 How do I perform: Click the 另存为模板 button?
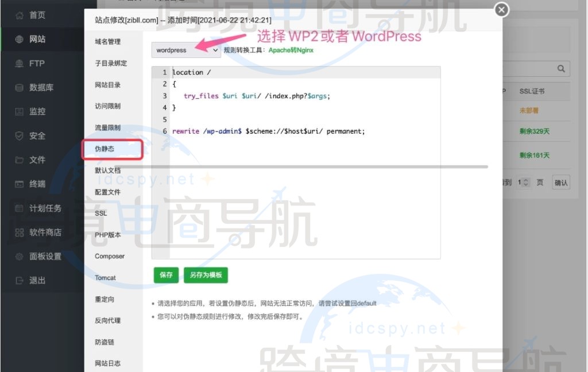click(x=206, y=275)
